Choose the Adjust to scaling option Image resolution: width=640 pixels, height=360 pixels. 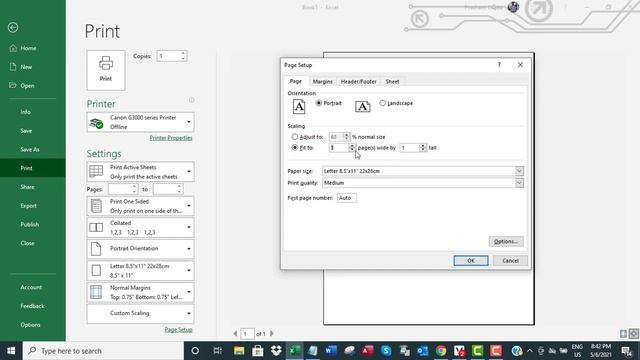click(x=295, y=137)
